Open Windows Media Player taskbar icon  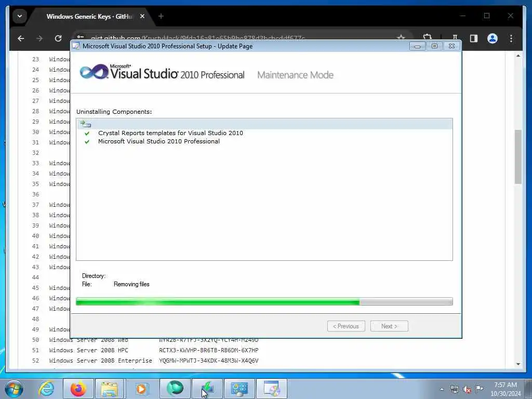(x=141, y=389)
